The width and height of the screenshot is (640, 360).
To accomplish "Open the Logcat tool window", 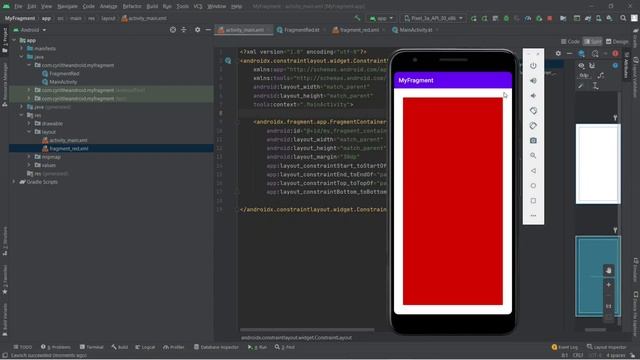I will 145,347.
